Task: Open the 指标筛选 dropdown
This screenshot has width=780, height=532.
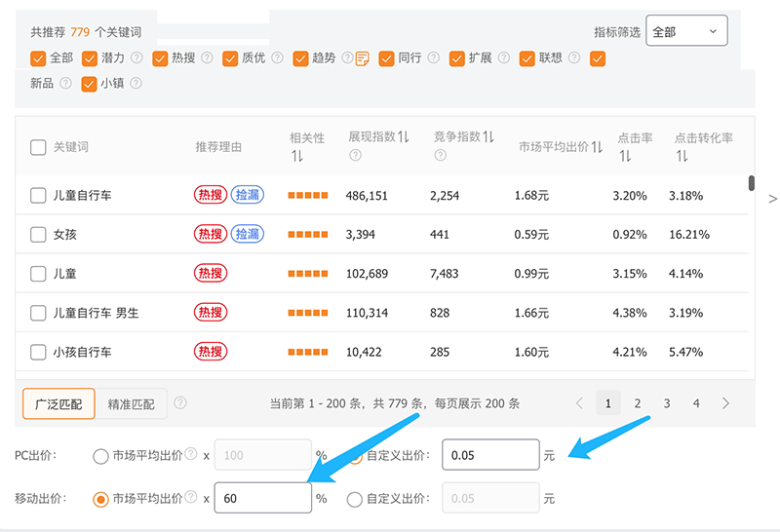Action: click(x=686, y=31)
